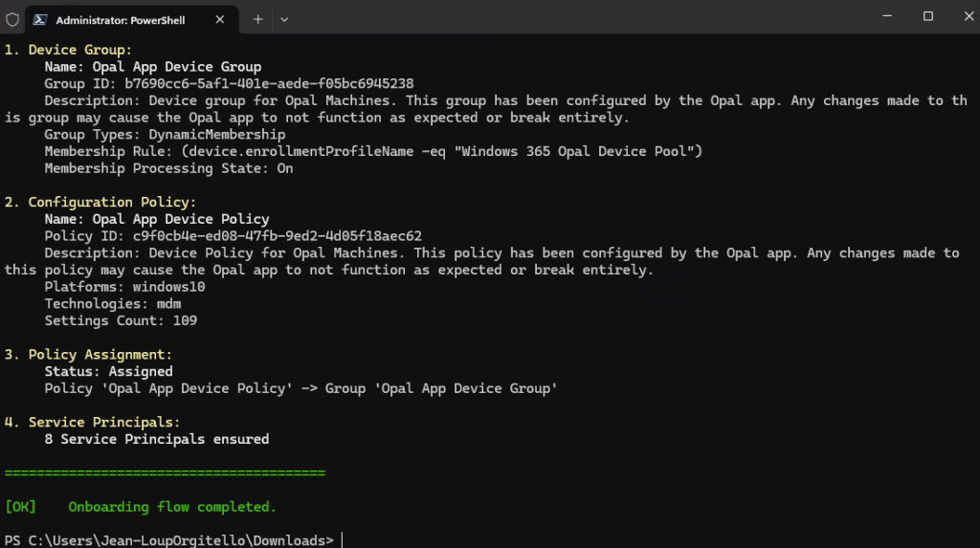Screen dimensions: 980x548
Task: Click the green [OK] status text
Action: tap(20, 507)
